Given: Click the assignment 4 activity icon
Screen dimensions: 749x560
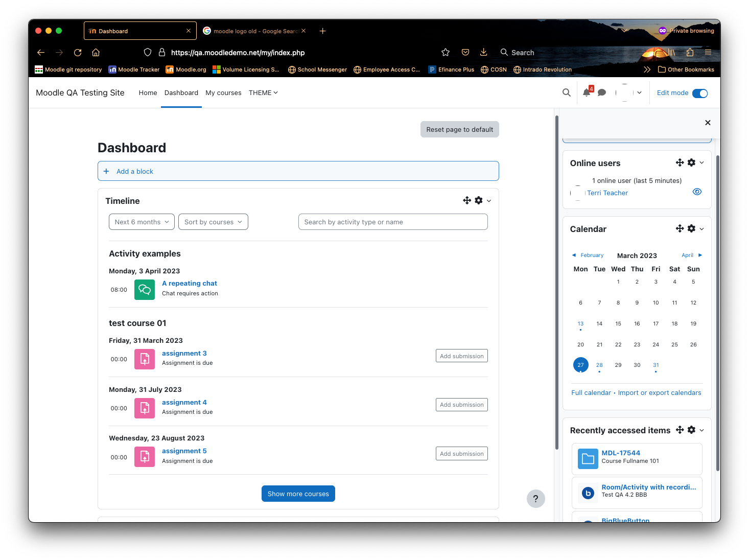Looking at the screenshot, I should coord(145,408).
